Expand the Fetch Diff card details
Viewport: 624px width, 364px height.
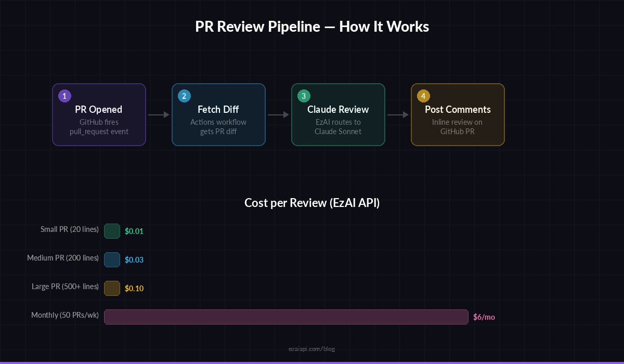(x=218, y=114)
